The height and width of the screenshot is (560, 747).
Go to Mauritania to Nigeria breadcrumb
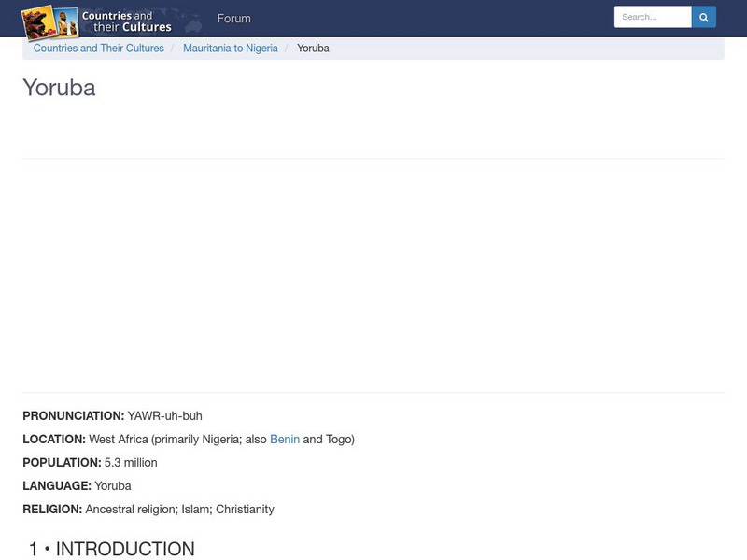(x=231, y=49)
